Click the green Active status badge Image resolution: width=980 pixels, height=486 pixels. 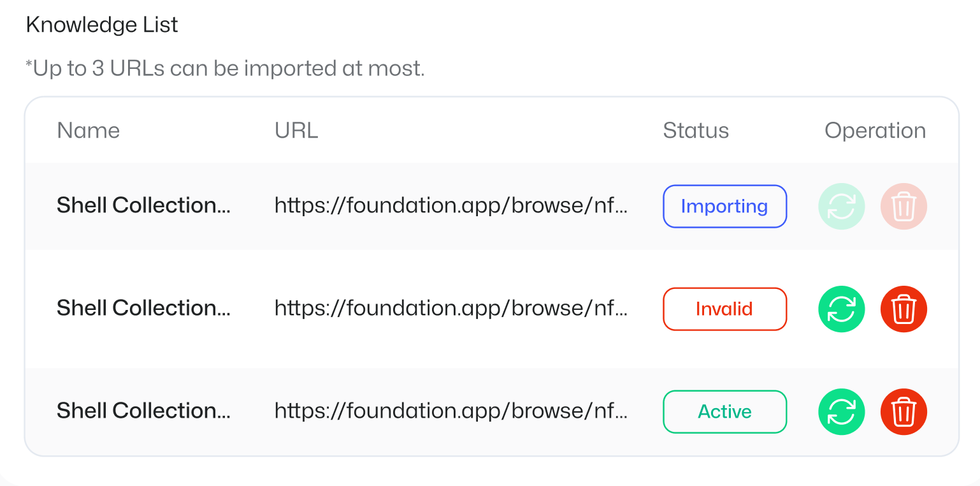724,412
